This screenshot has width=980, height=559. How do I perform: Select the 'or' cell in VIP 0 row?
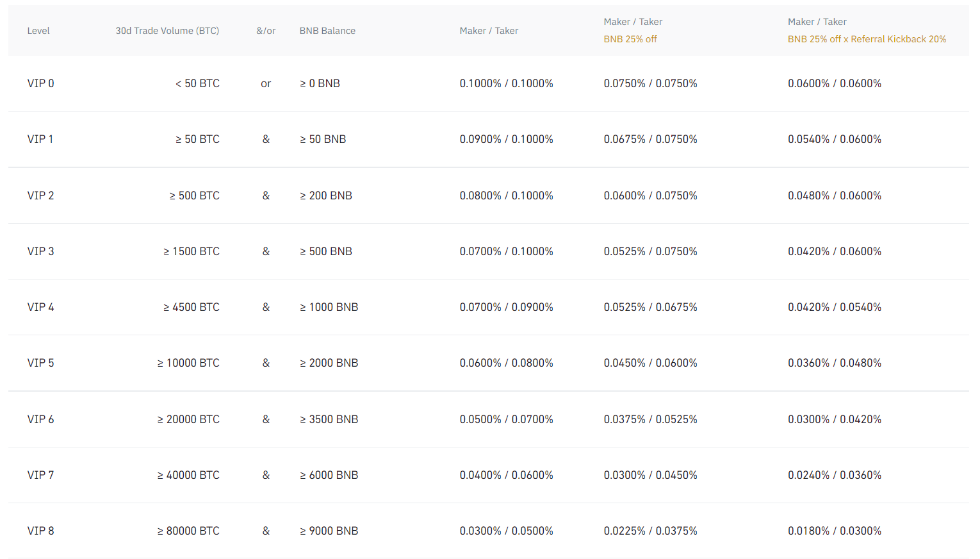266,83
